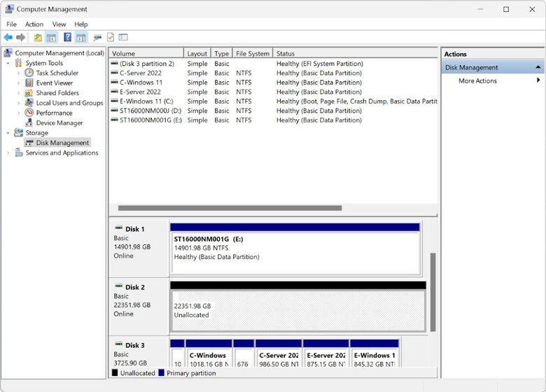Sort by the File System column header
This screenshot has width=546, height=392.
tap(253, 53)
